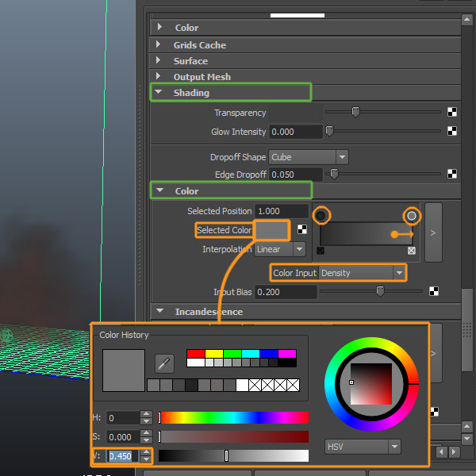
Task: Click the Input Bias map checker icon
Action: click(434, 291)
